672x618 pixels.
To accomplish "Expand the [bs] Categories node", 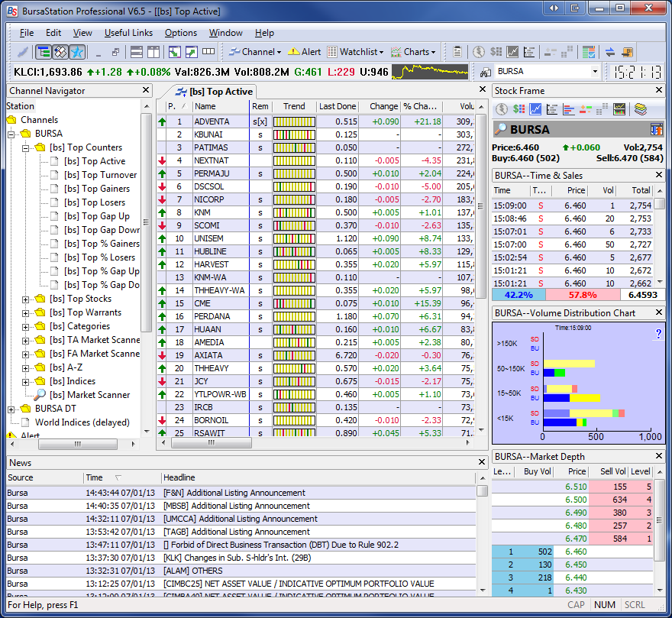I will (x=26, y=327).
